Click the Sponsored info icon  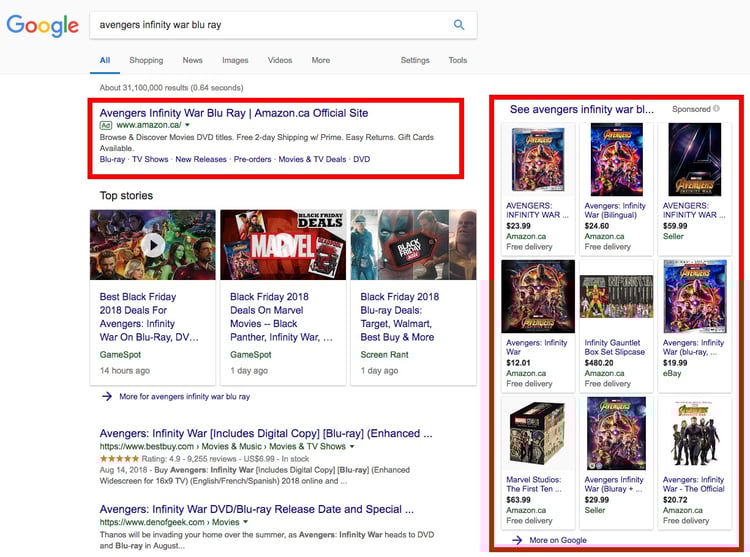[x=717, y=109]
